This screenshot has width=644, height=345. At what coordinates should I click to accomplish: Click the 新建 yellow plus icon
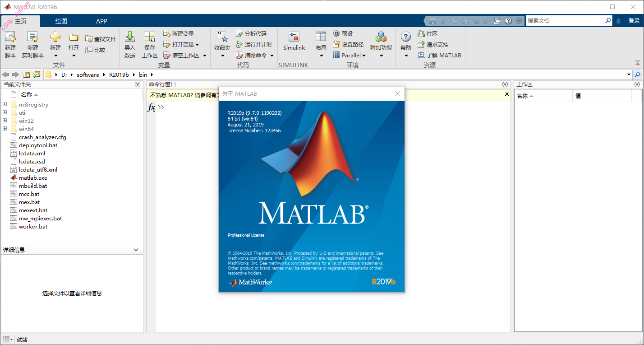pyautogui.click(x=55, y=37)
